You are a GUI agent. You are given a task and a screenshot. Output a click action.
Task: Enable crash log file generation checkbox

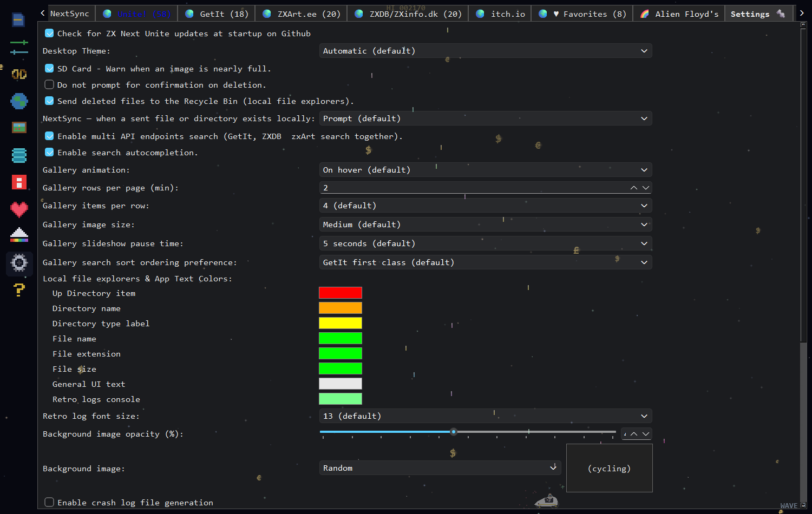(49, 502)
